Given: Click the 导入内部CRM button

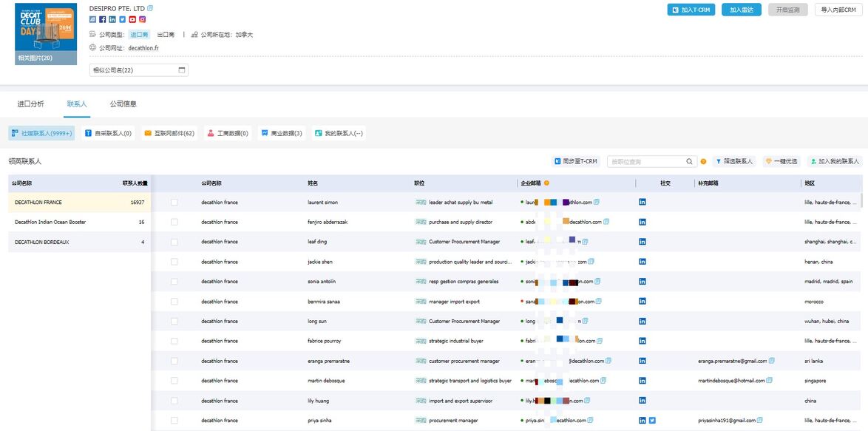Looking at the screenshot, I should pos(838,10).
